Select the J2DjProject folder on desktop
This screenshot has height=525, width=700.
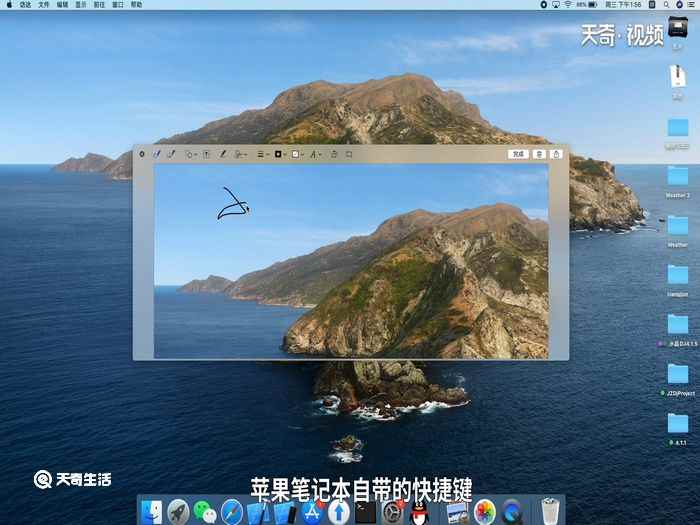[x=678, y=374]
